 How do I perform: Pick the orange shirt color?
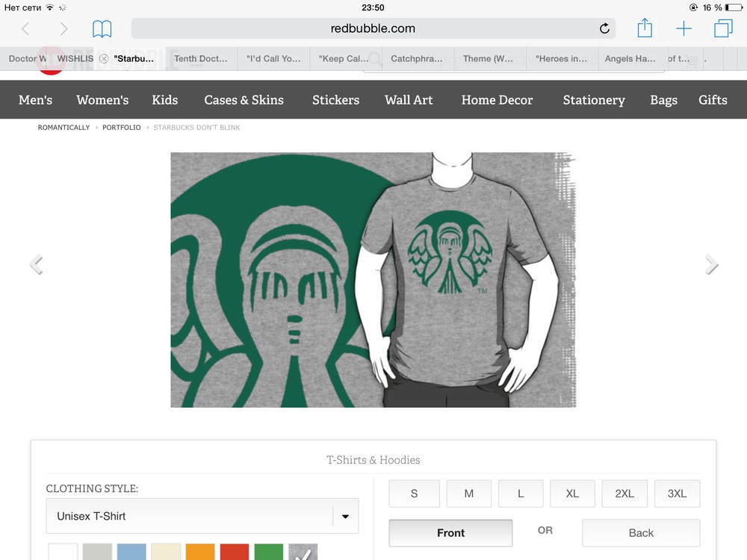200,552
